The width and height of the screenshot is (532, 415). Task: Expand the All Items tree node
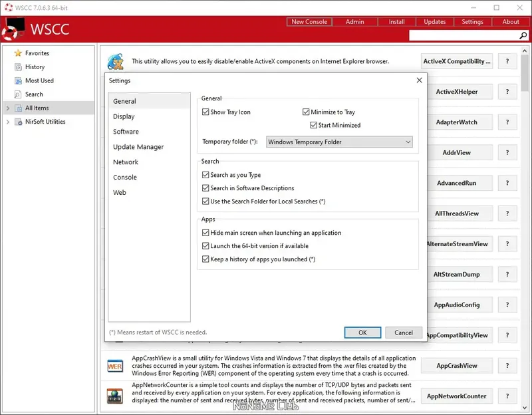coord(7,108)
